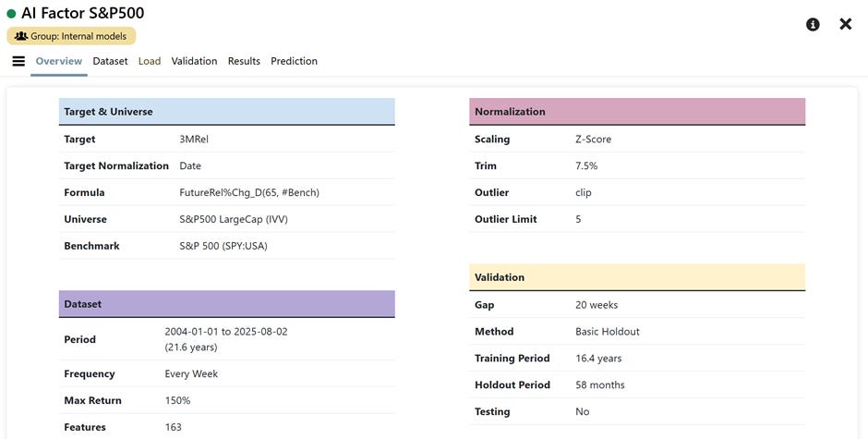
Task: Click the Testing value No
Action: coord(583,411)
